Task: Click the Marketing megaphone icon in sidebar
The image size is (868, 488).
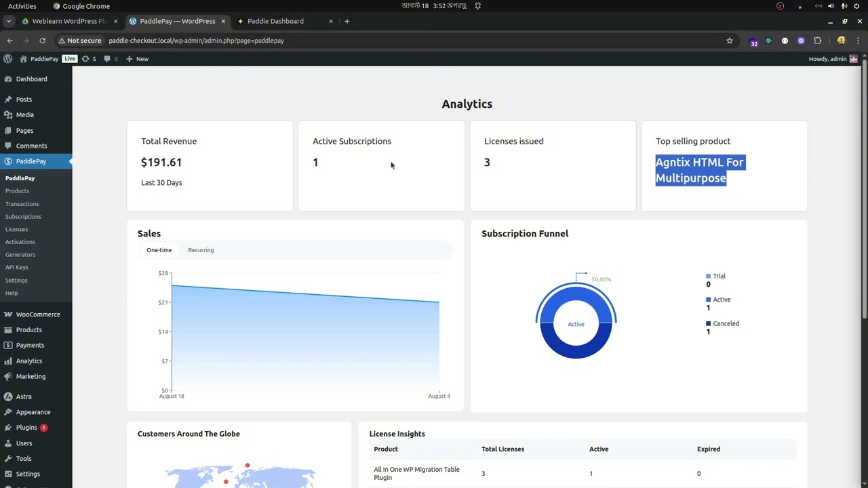Action: (x=8, y=376)
